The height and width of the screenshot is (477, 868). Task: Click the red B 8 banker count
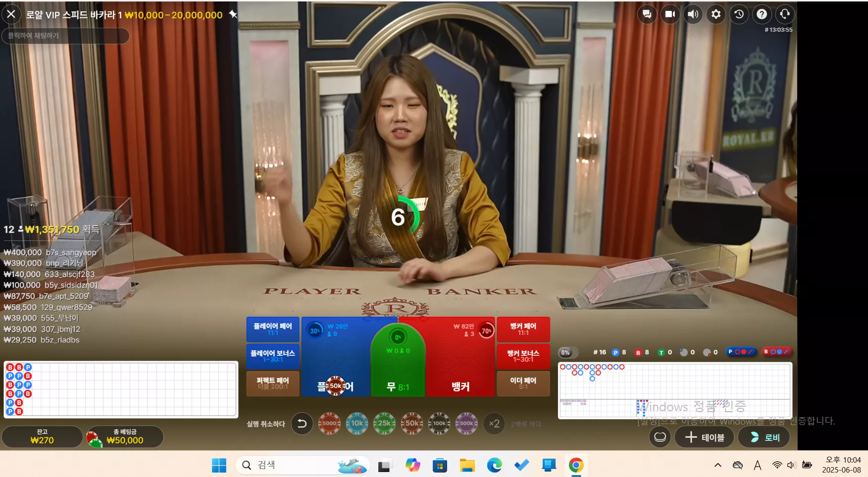coord(642,352)
